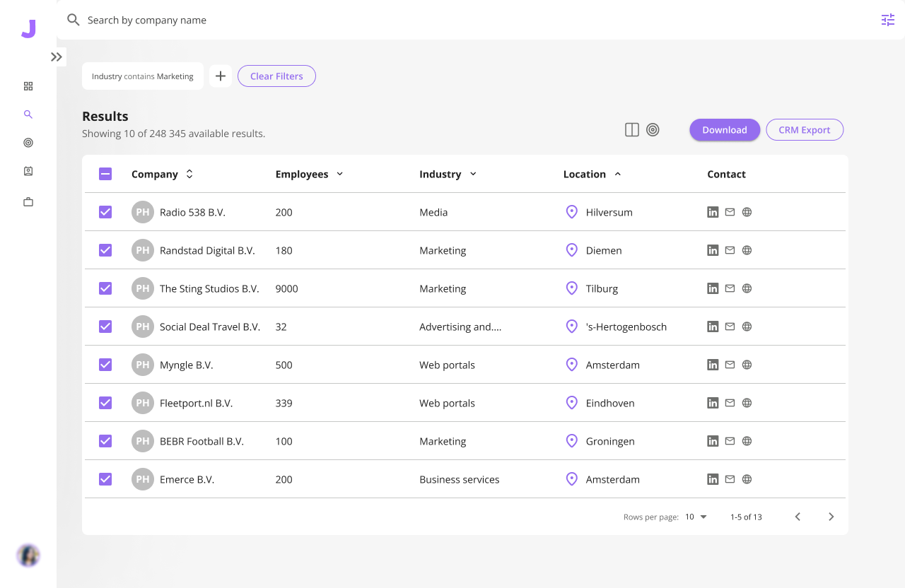905x588 pixels.
Task: Switch to split view using the panel icon
Action: [x=631, y=129]
